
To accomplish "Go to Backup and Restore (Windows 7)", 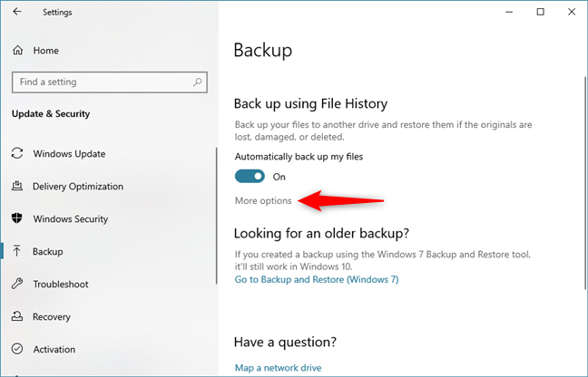I will (317, 280).
